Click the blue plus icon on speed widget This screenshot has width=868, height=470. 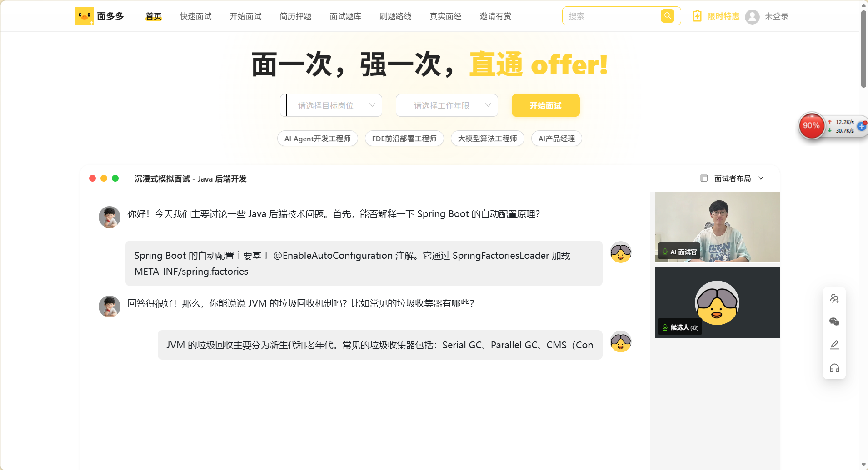click(862, 126)
